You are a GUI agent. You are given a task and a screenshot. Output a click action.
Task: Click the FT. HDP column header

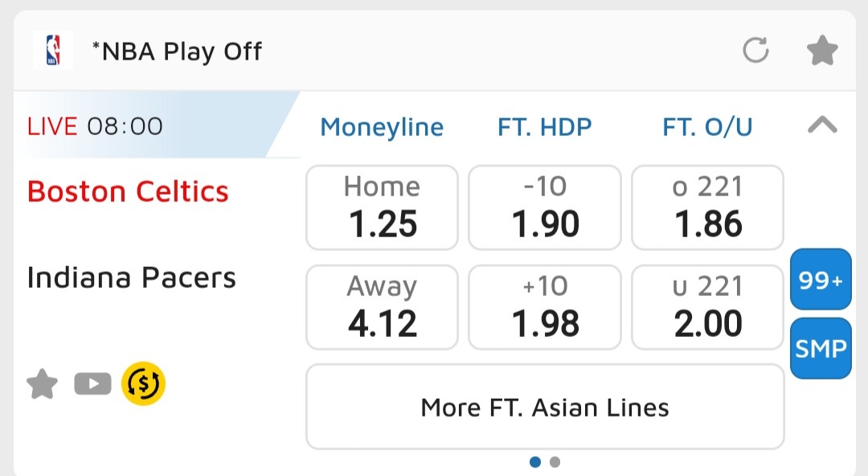point(545,127)
